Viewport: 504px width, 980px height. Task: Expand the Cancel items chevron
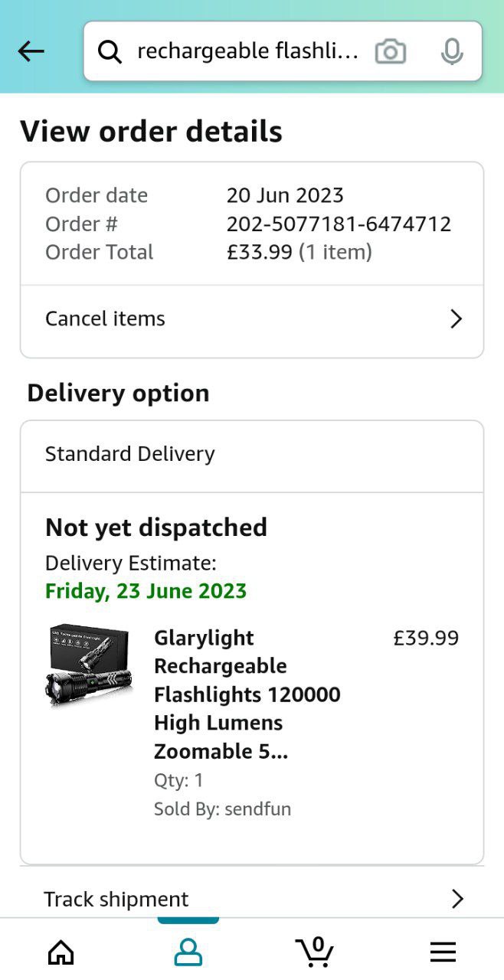pos(456,318)
